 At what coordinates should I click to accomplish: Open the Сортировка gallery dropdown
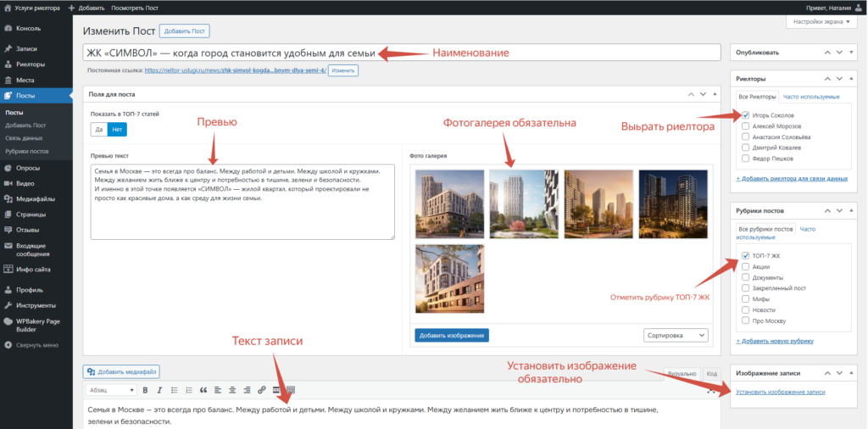click(676, 336)
